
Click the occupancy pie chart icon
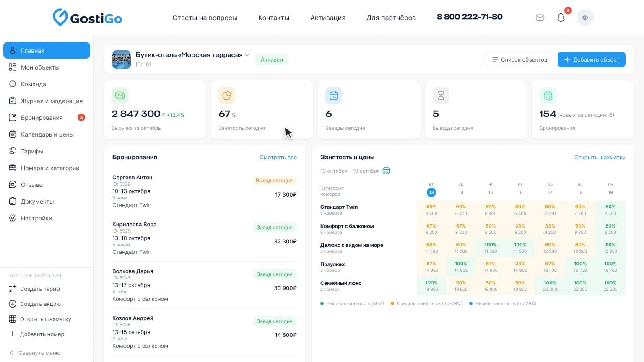227,96
